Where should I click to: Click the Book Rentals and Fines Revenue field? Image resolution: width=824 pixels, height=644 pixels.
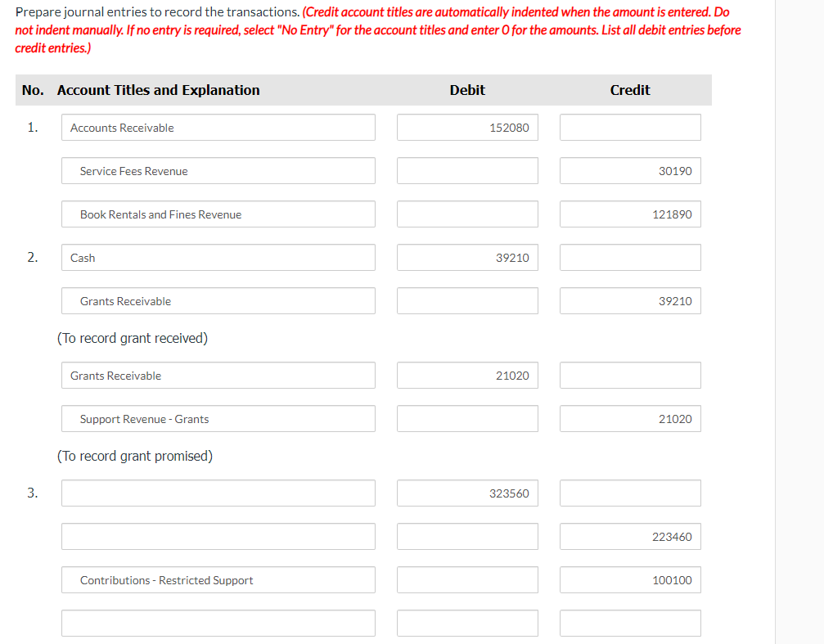click(x=218, y=214)
